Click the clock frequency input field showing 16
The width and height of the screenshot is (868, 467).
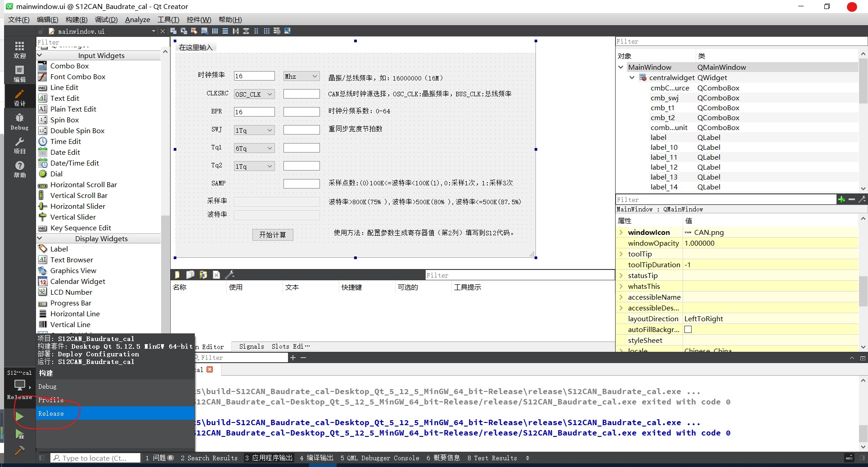[254, 76]
